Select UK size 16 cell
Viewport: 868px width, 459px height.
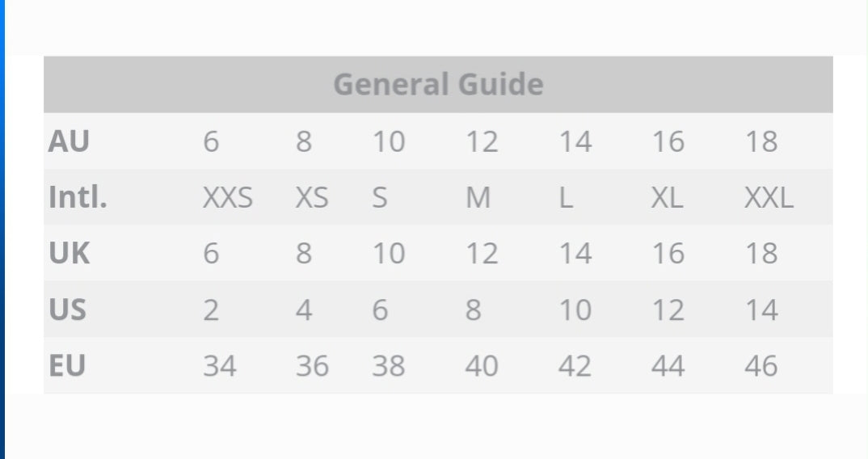[x=668, y=254]
